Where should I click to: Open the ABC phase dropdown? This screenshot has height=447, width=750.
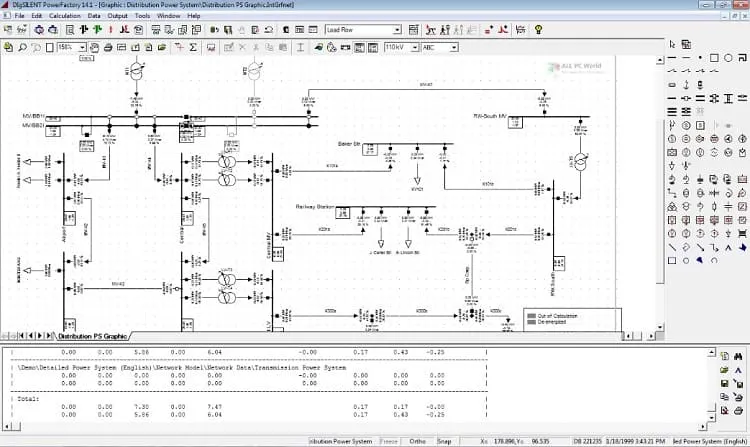pos(454,47)
